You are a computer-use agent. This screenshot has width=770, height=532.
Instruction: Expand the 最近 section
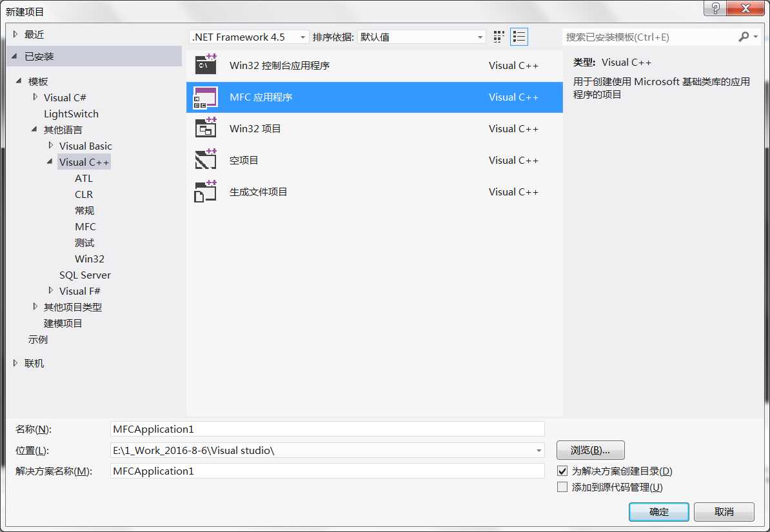15,34
